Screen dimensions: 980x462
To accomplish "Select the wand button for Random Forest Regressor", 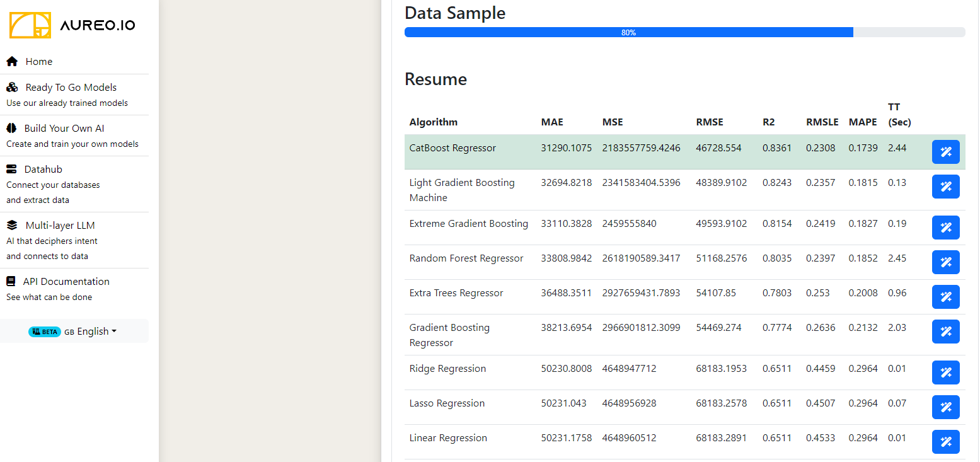I will click(945, 262).
